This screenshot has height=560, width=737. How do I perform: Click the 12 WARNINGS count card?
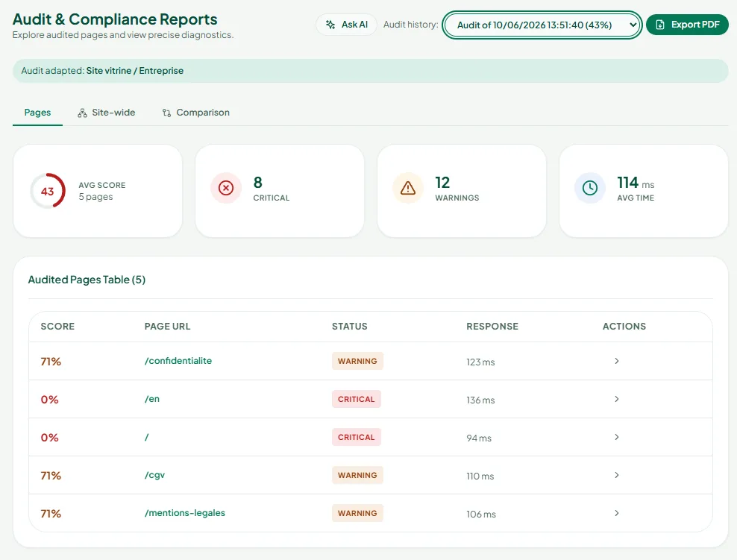pos(462,191)
